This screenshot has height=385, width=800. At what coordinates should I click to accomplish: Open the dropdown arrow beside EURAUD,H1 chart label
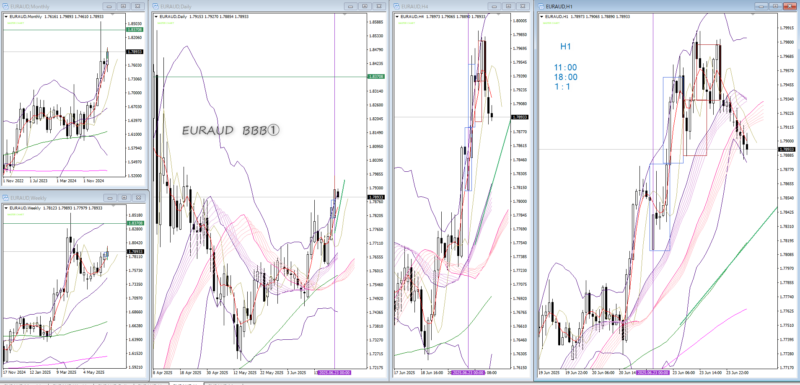[541, 17]
